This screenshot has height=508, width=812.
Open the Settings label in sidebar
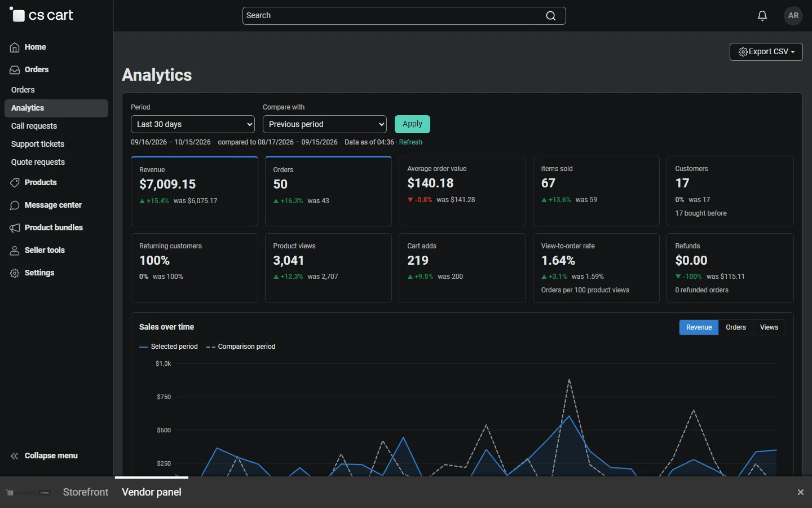(39, 273)
